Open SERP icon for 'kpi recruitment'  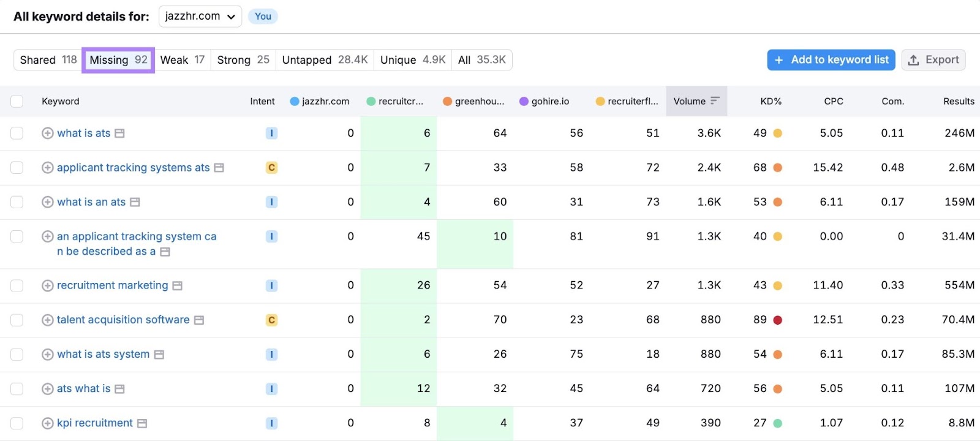coord(141,423)
